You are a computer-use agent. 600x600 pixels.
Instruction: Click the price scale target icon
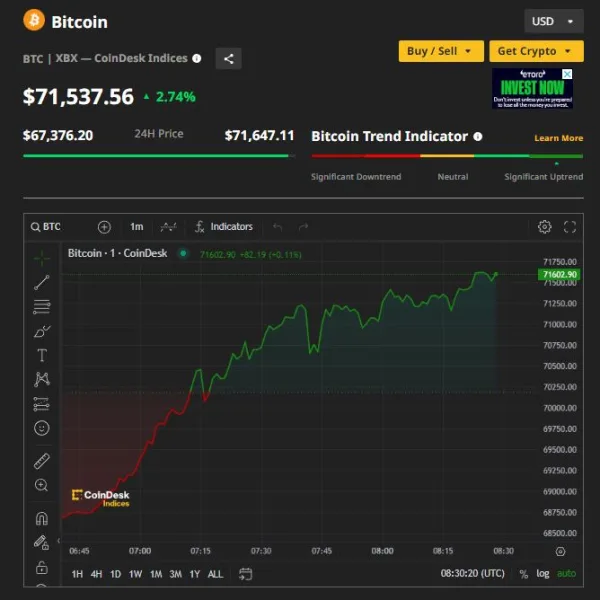(560, 551)
